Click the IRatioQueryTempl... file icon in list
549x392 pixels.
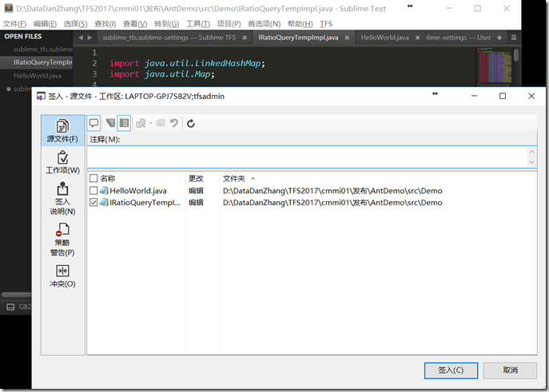click(x=104, y=203)
